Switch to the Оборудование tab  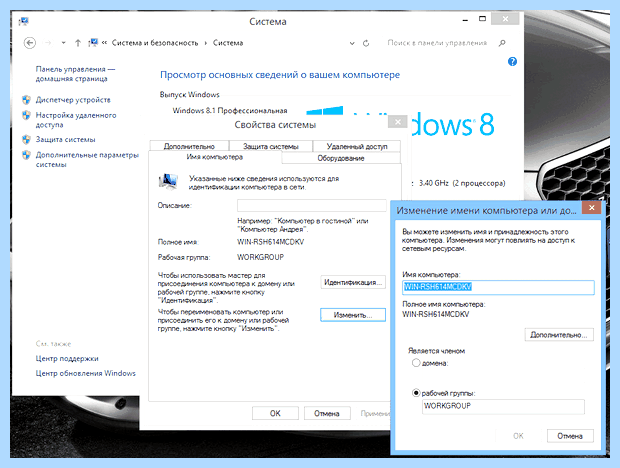click(x=341, y=158)
